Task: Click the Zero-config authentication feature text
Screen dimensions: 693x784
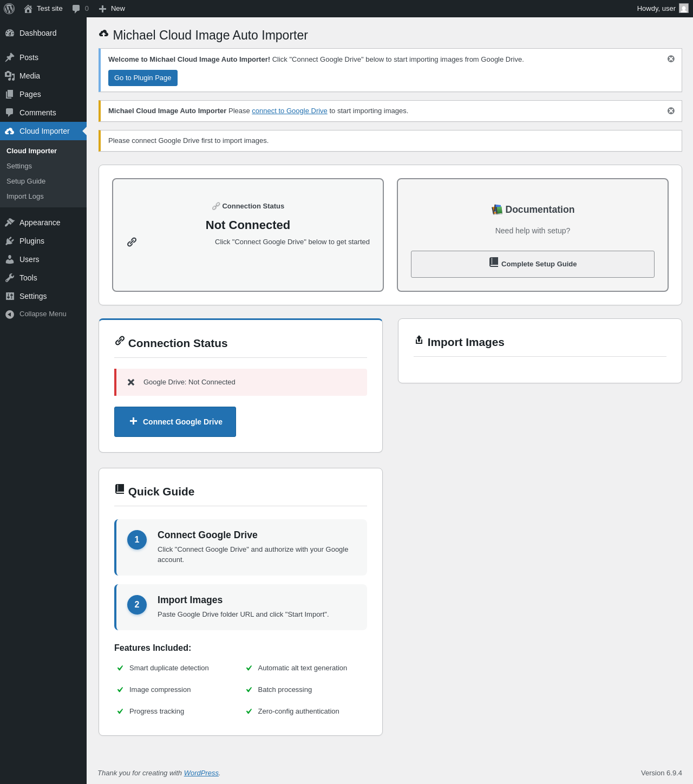Action: coord(299,711)
